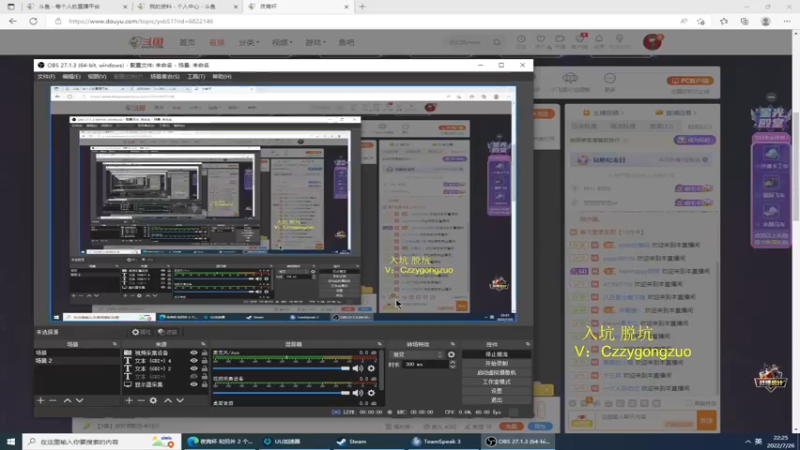Click Windows taskbar search box
Screen dimensions: 800x450
(102, 441)
